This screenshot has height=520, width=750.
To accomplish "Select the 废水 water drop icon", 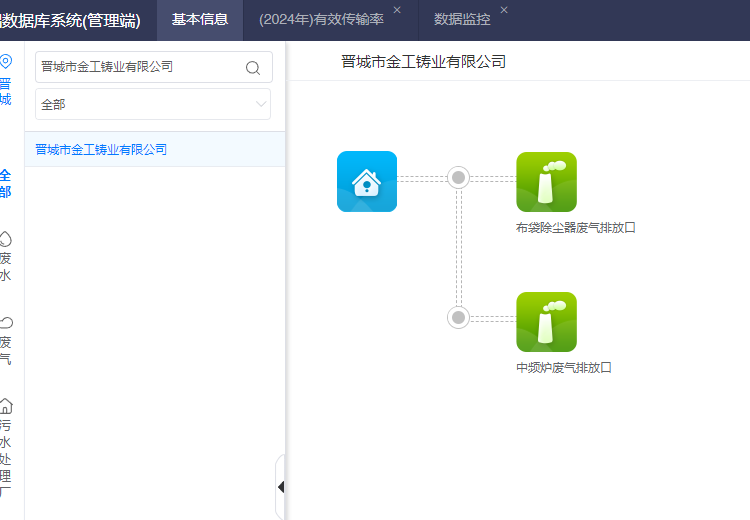I will [x=5, y=239].
